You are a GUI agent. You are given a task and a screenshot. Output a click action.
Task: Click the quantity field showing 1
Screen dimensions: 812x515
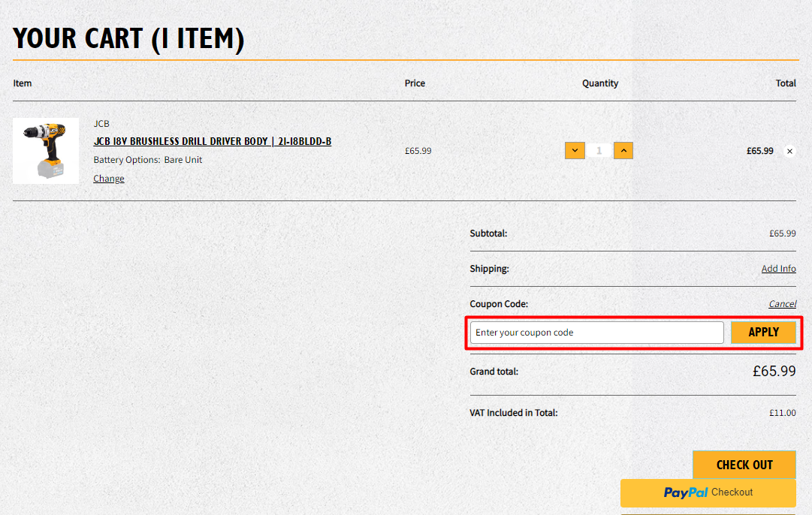tap(599, 151)
